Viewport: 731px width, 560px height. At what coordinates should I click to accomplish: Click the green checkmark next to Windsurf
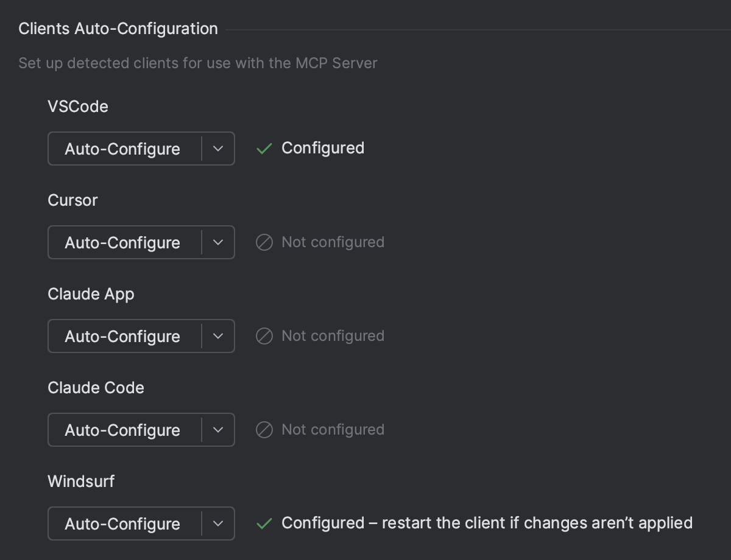264,523
